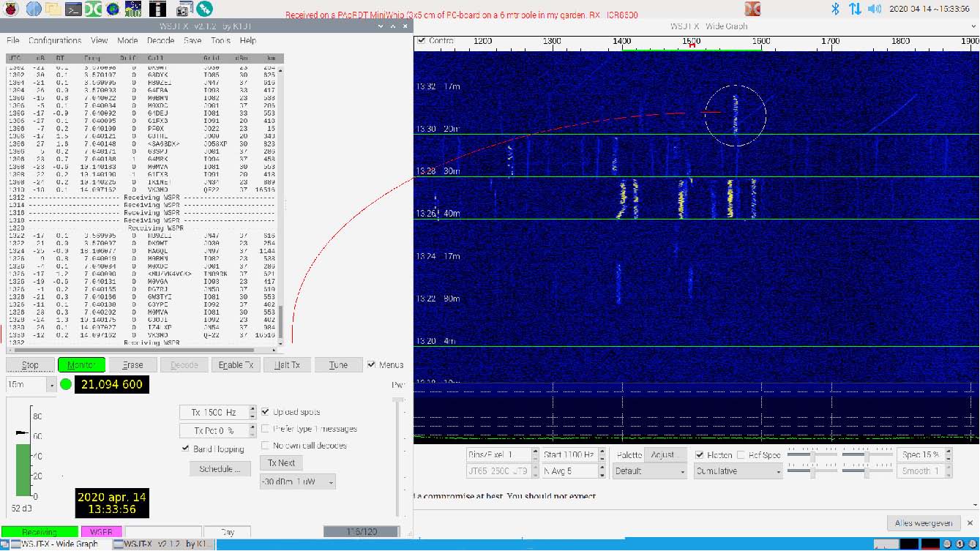
Task: Toggle the Band Hopping checkbox
Action: coord(186,449)
